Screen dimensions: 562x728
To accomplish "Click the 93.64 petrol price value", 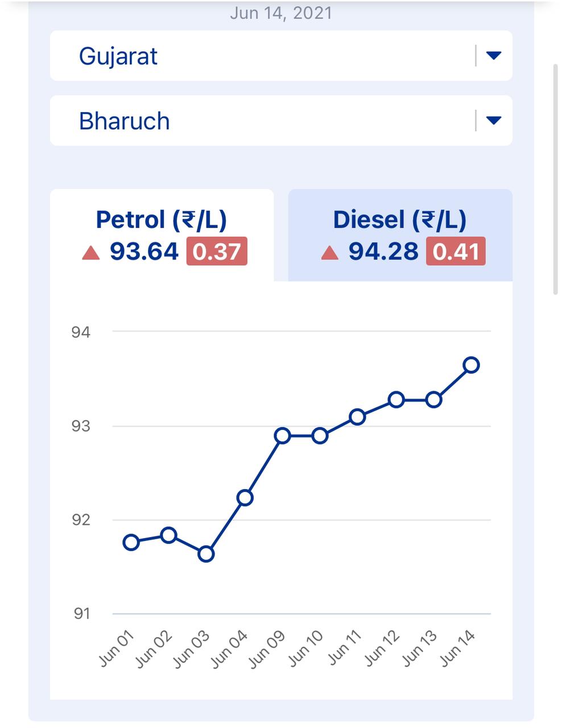I will click(144, 251).
